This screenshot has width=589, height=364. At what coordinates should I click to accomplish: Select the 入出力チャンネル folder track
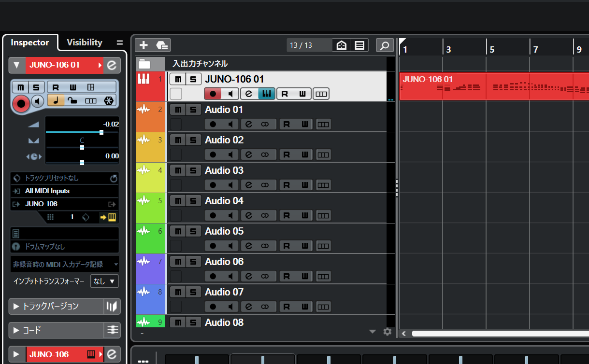click(x=200, y=64)
